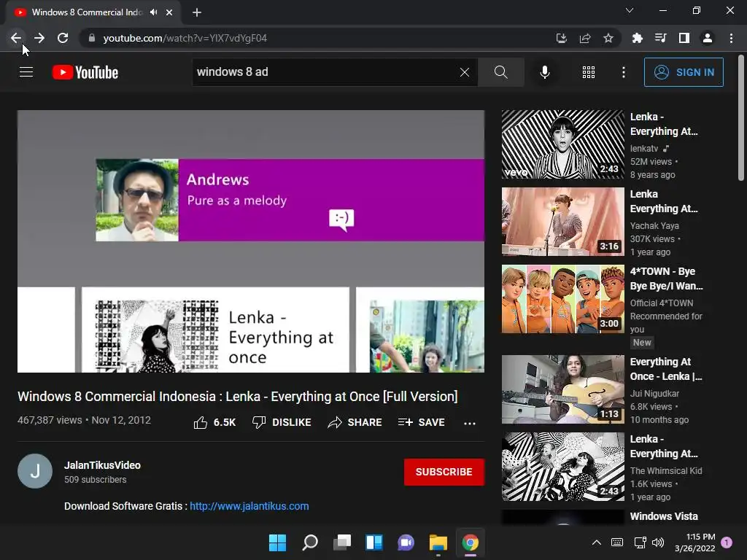
Task: Open the Windows Start menu
Action: point(277,542)
